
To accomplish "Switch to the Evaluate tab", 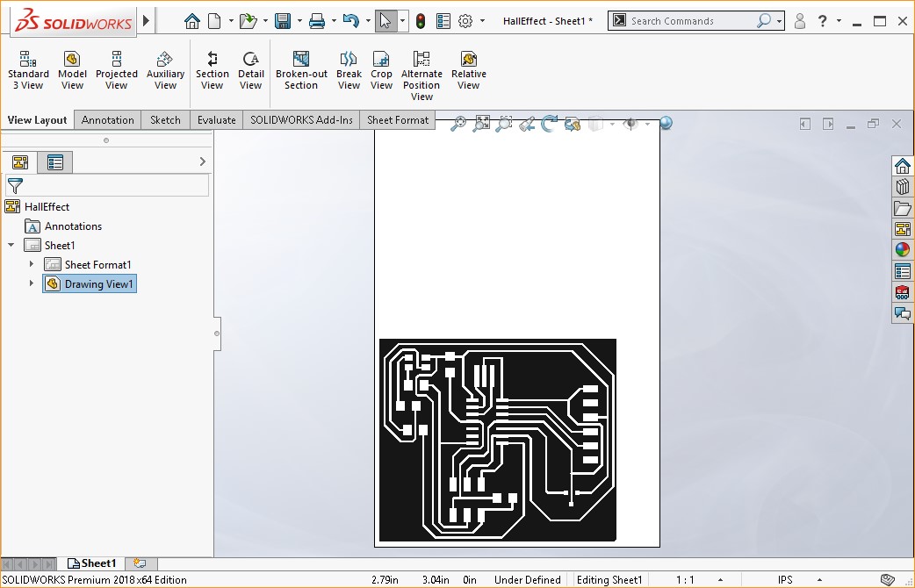I will (217, 120).
